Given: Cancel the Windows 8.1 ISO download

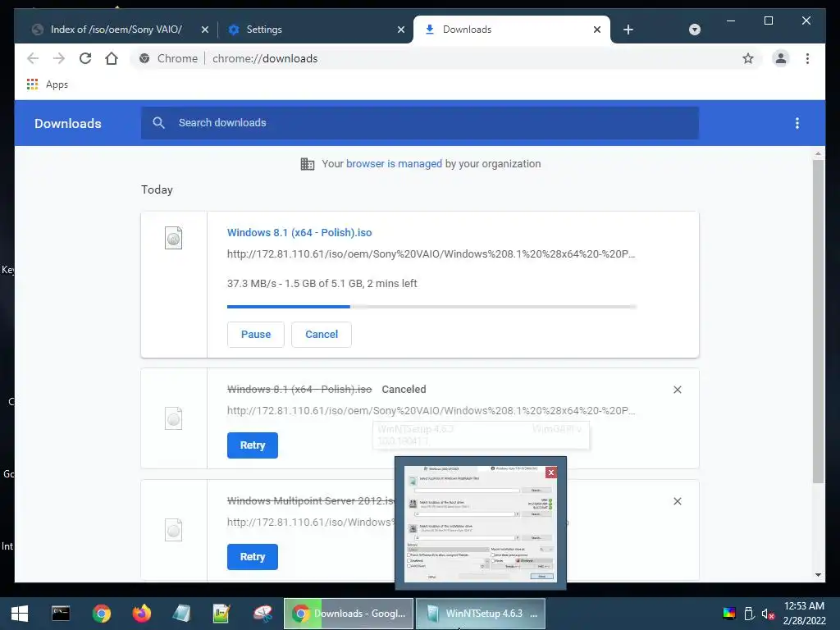Looking at the screenshot, I should tap(322, 335).
